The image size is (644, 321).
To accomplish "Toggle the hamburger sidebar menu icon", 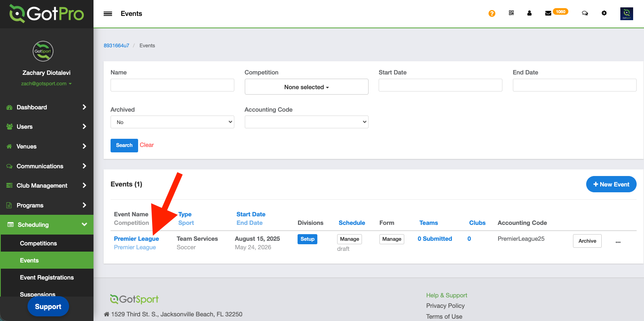I will point(108,14).
